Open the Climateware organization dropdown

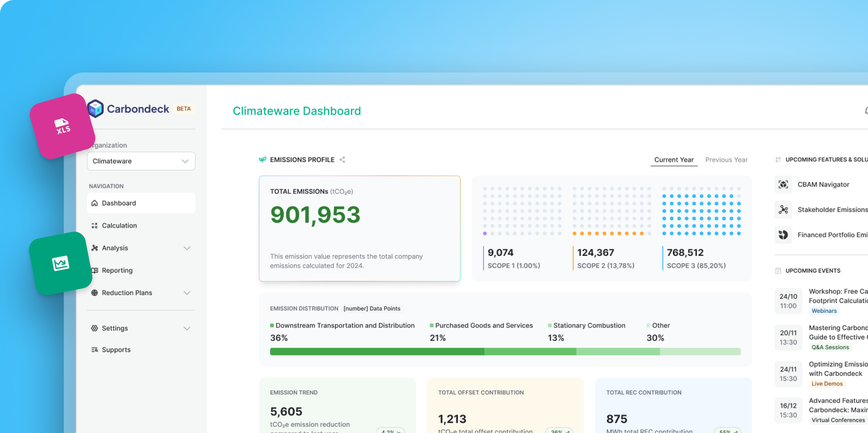141,161
